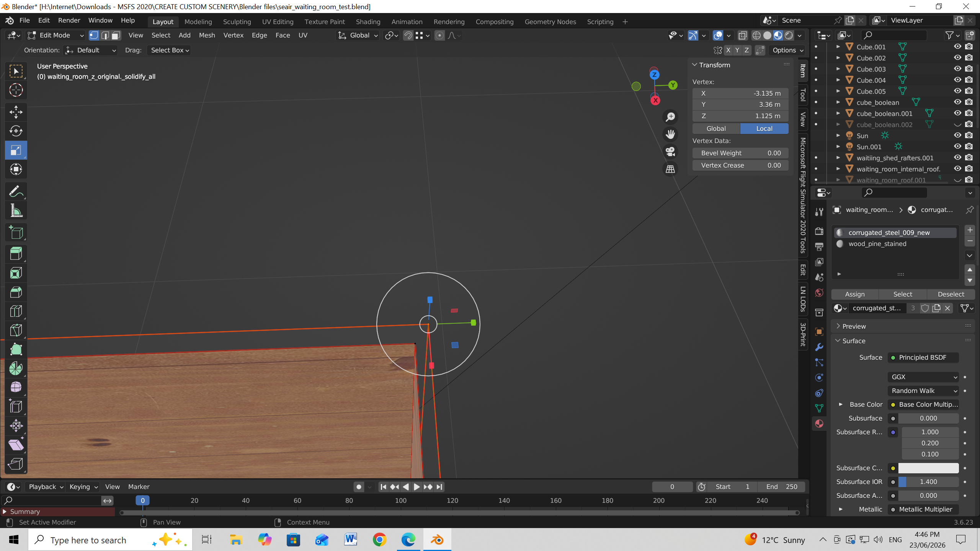The image size is (980, 551).
Task: Click Subsurface Color swatch
Action: click(x=928, y=468)
